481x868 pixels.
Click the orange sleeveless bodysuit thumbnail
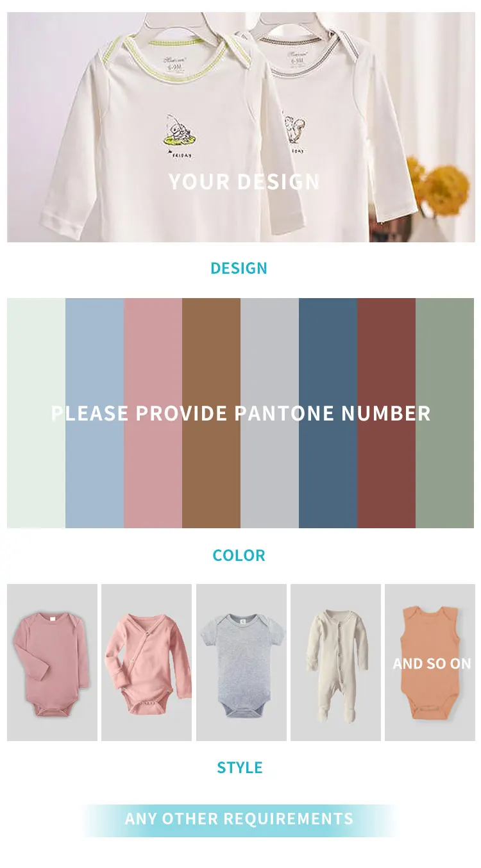pyautogui.click(x=430, y=662)
